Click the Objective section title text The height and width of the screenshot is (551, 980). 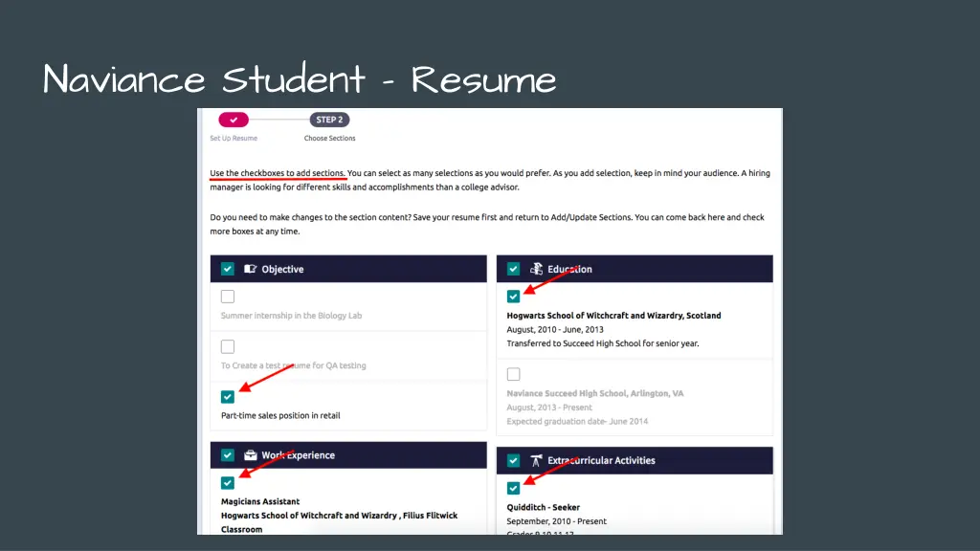[x=282, y=269]
